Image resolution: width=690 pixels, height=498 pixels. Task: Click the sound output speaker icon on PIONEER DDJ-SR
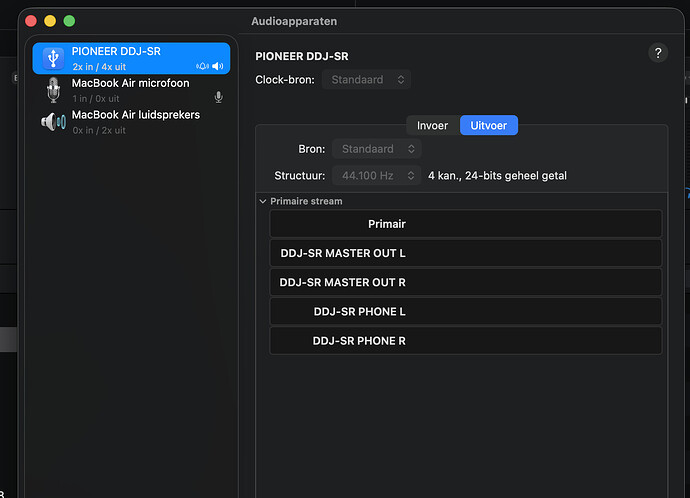(x=218, y=66)
